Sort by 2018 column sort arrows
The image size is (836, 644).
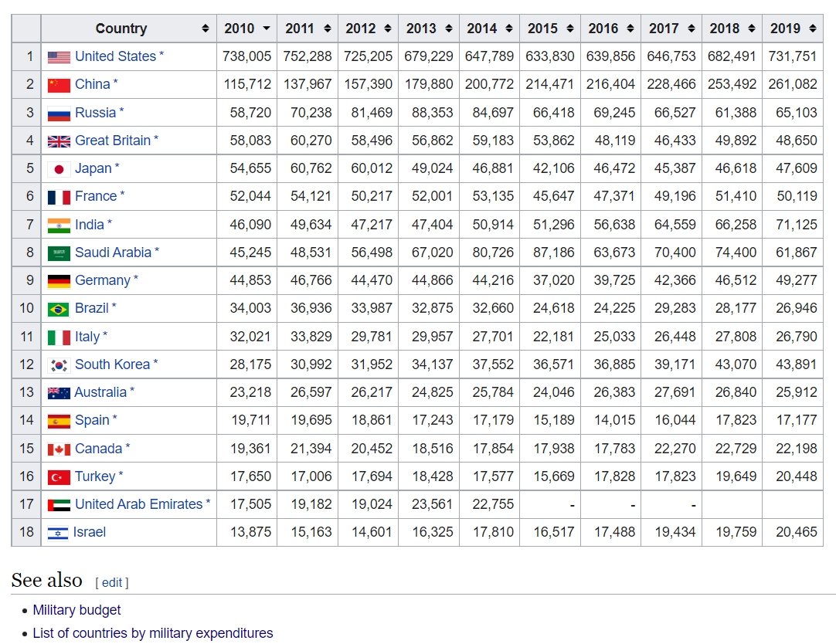752,29
